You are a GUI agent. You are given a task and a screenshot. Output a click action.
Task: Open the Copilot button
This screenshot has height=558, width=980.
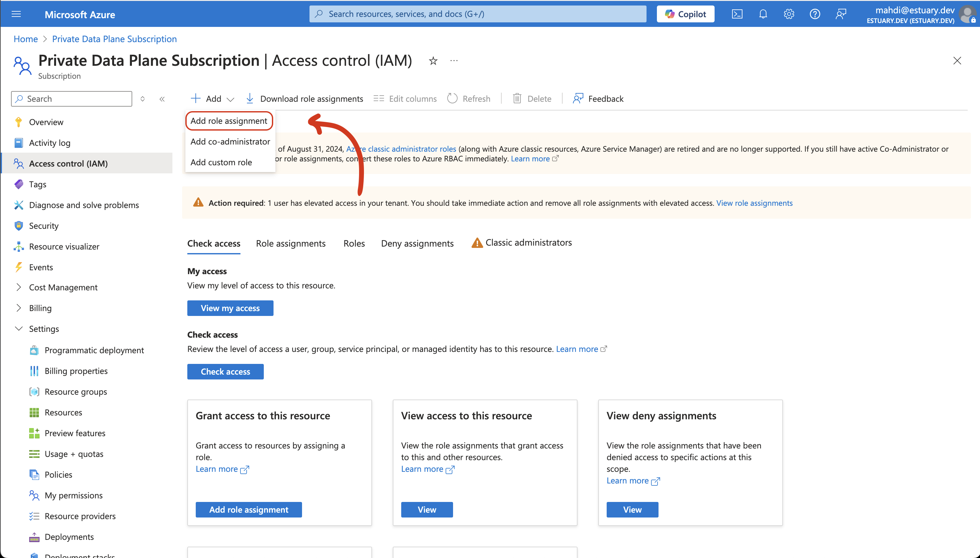pos(685,14)
